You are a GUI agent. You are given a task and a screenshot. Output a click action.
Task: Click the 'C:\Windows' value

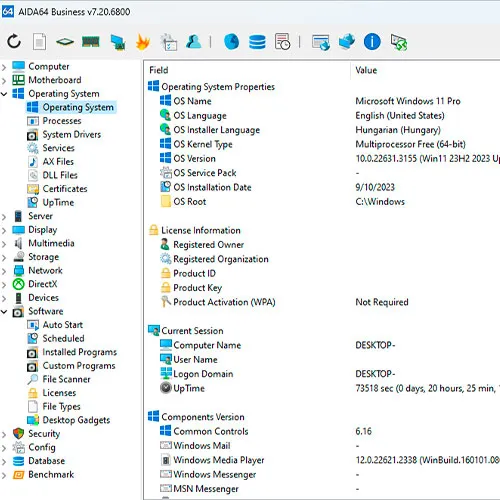pos(380,202)
